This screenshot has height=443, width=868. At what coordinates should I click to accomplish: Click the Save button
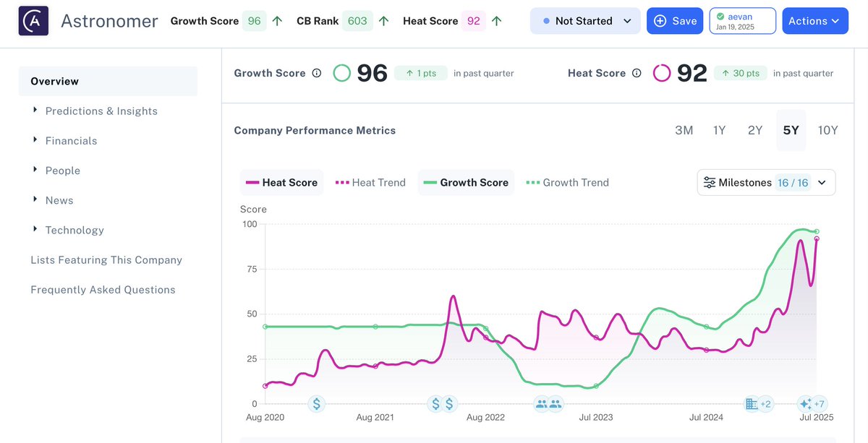point(675,21)
